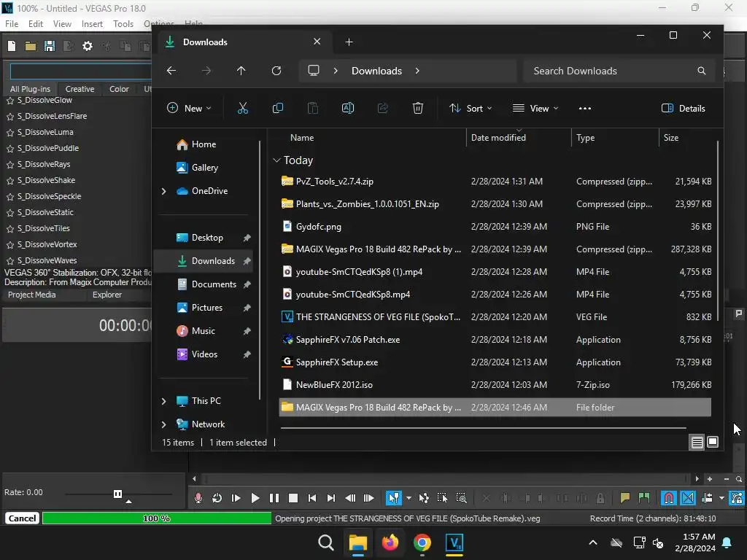This screenshot has height=560, width=747.
Task: Toggle Automatic Crossfades button
Action: click(x=688, y=498)
